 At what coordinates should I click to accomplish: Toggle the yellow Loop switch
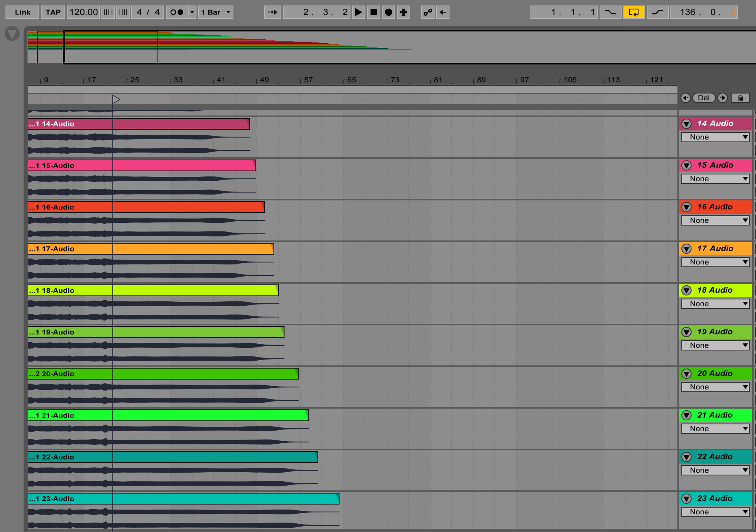pos(634,12)
